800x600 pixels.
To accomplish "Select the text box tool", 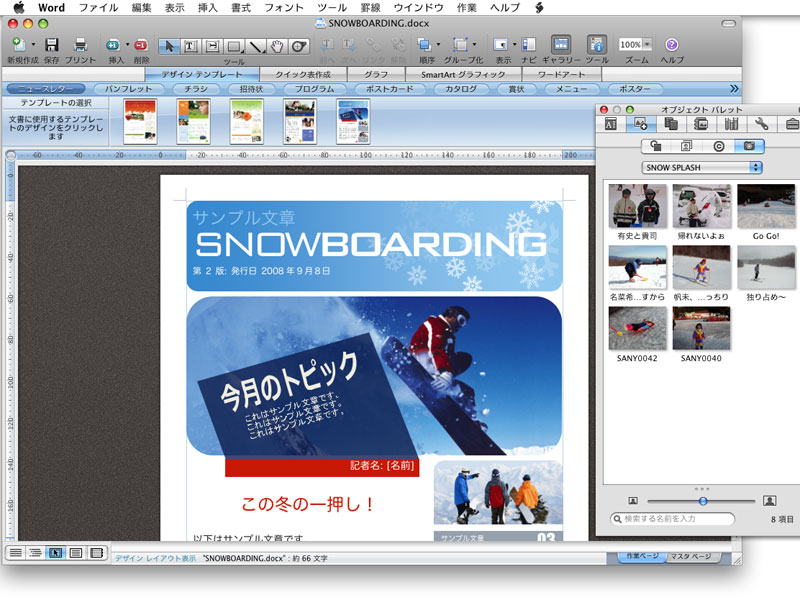I will point(190,46).
